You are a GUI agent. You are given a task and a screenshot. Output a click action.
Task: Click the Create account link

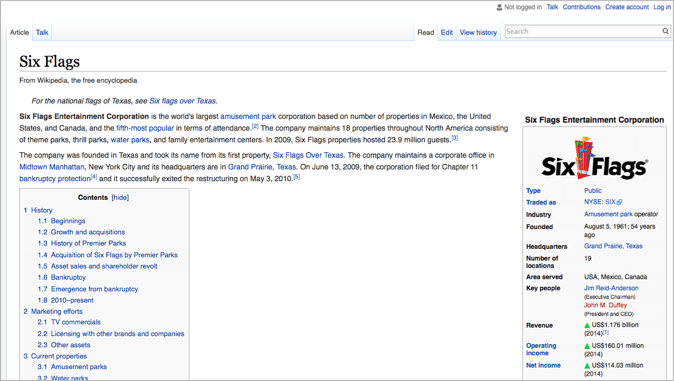pos(627,7)
